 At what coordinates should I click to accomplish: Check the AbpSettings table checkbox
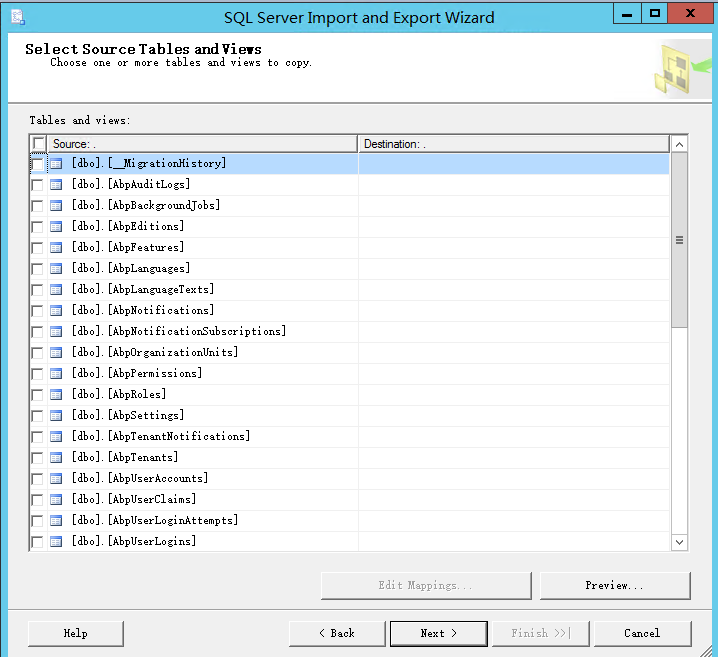37,416
